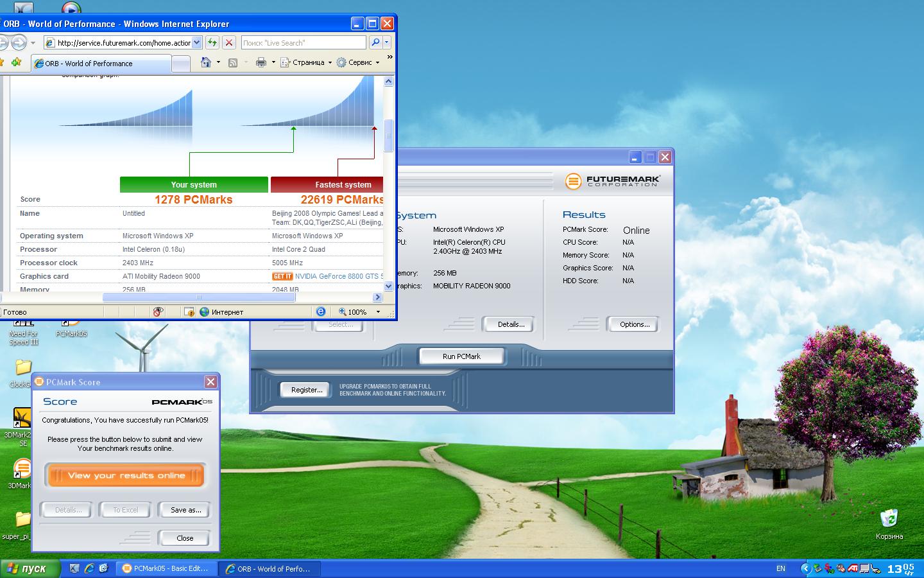Click the ATI tray icon
924x578 pixels.
(853, 568)
